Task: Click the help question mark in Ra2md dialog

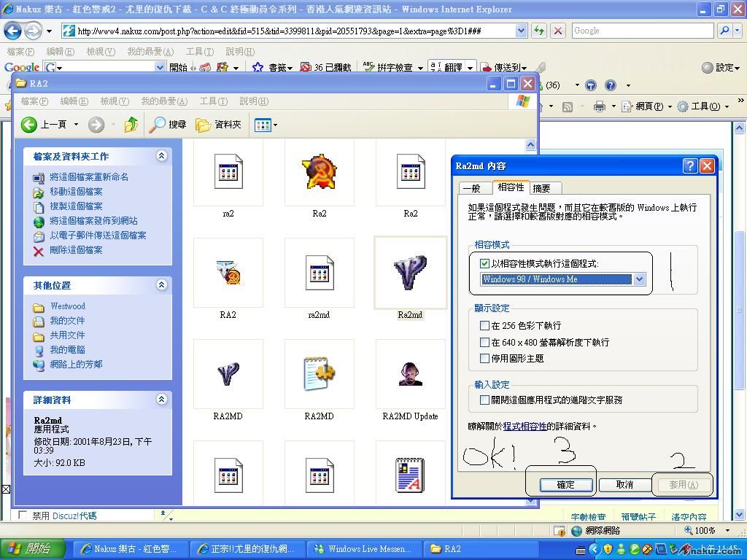Action: [690, 166]
